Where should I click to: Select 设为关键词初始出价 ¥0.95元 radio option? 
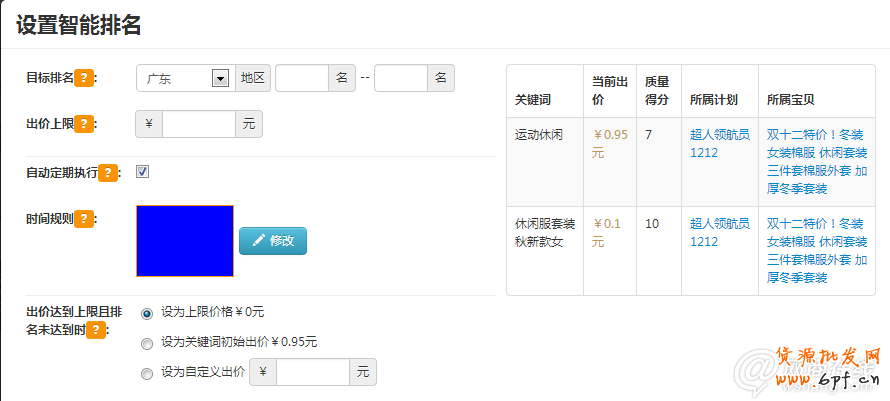[x=147, y=343]
